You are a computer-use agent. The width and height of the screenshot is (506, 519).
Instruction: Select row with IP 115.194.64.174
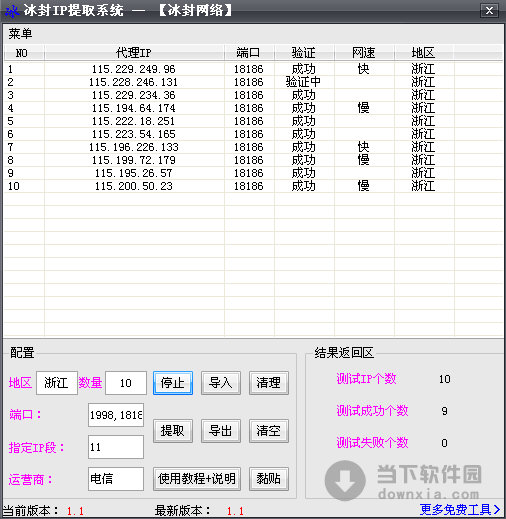pos(253,108)
